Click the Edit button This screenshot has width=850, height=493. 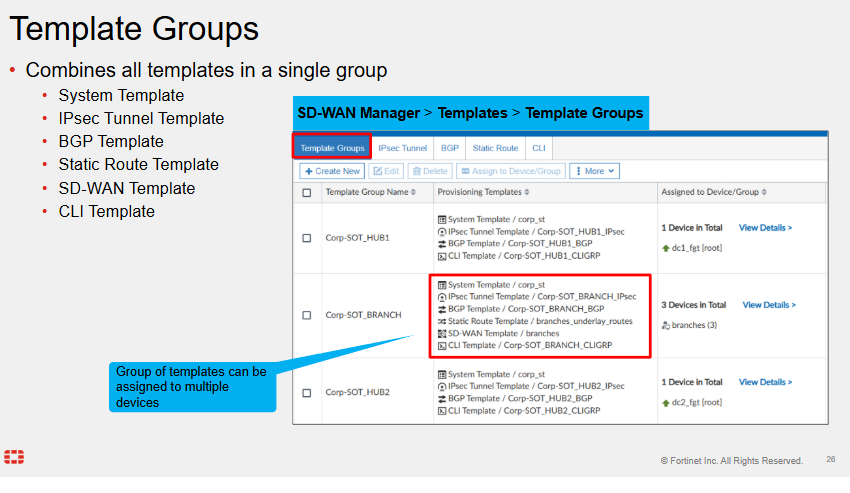[x=386, y=171]
